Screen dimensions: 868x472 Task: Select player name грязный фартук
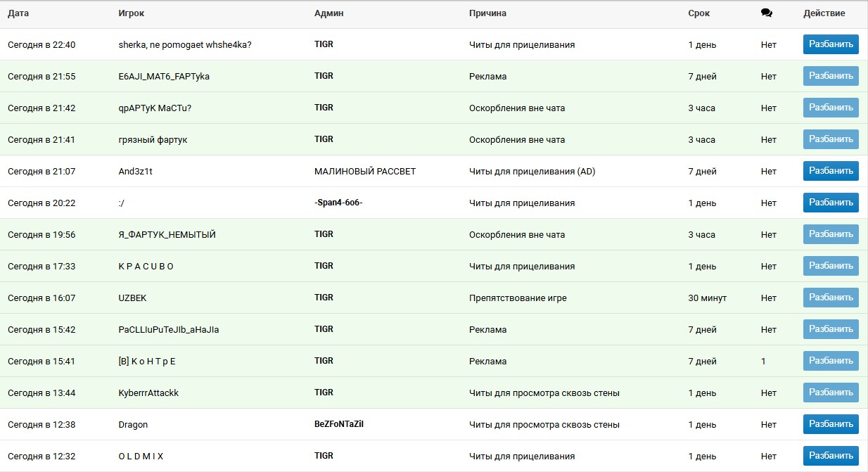point(153,139)
